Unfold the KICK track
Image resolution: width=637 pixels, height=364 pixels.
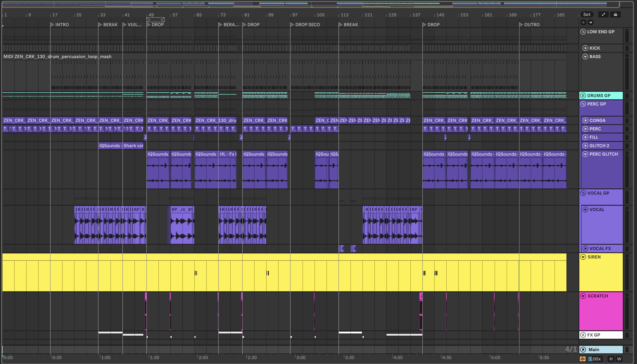point(585,48)
